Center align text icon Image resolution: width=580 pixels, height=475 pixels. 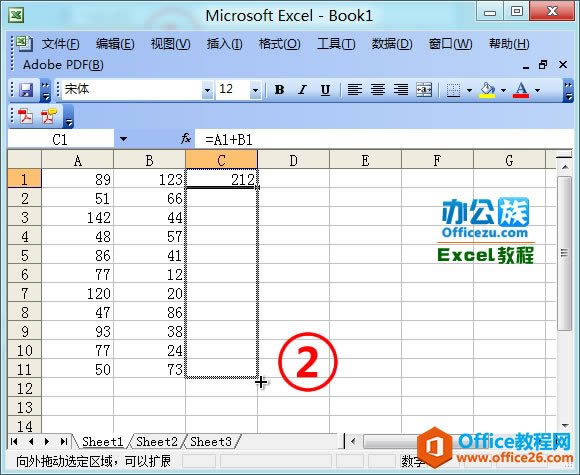(x=378, y=90)
